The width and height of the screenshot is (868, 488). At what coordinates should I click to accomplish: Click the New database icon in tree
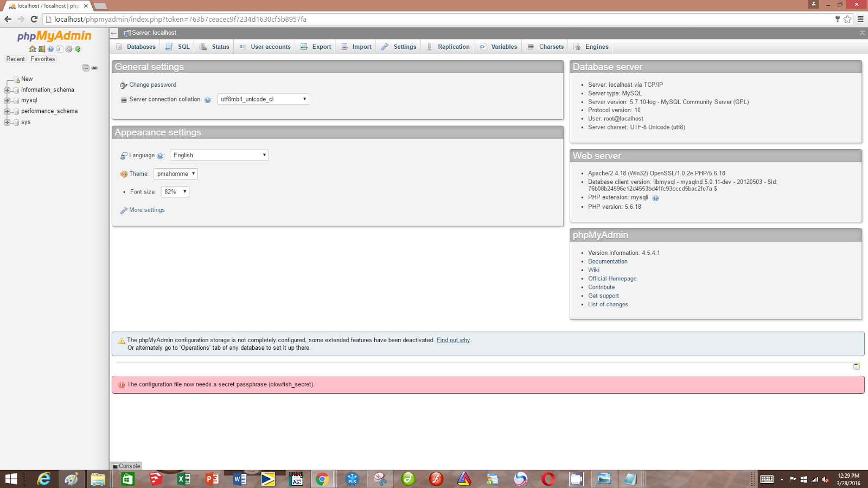17,79
